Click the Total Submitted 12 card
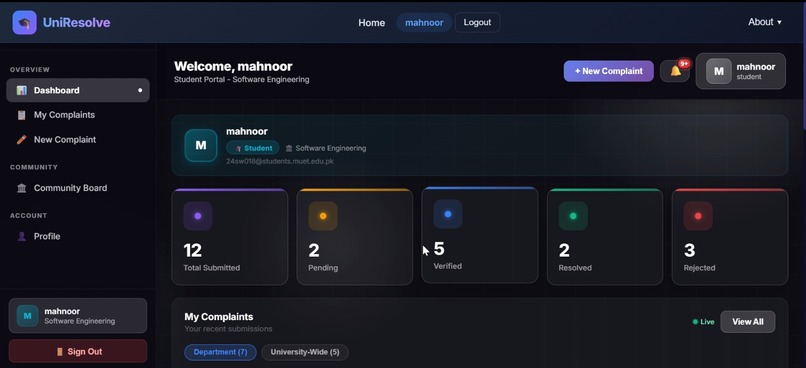The image size is (806, 368). tap(230, 237)
